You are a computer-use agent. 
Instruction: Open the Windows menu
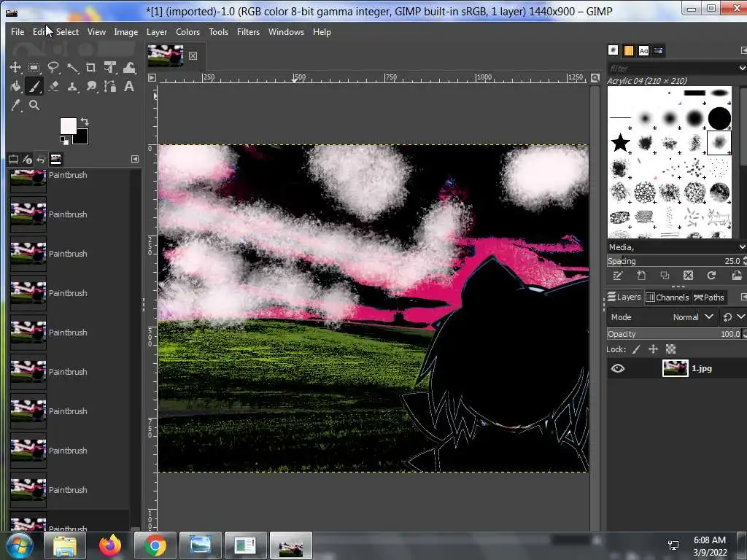click(286, 32)
